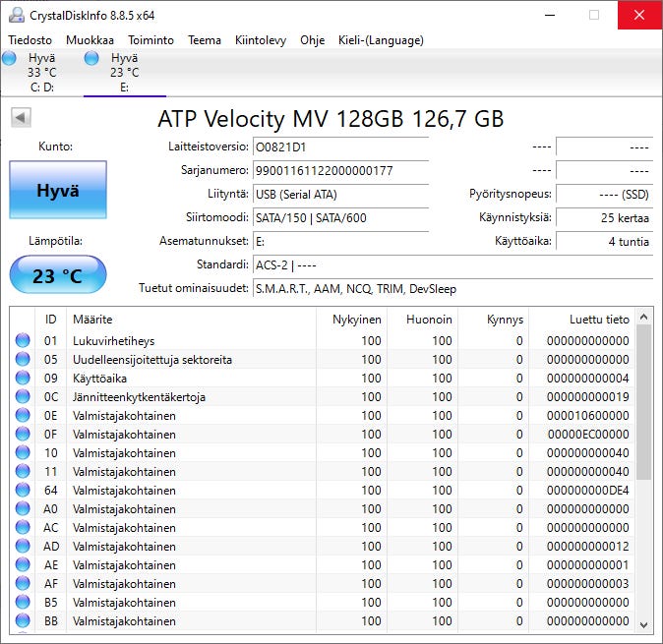Image resolution: width=663 pixels, height=644 pixels.
Task: Click status orb on attribute ID 64
Action: click(23, 491)
